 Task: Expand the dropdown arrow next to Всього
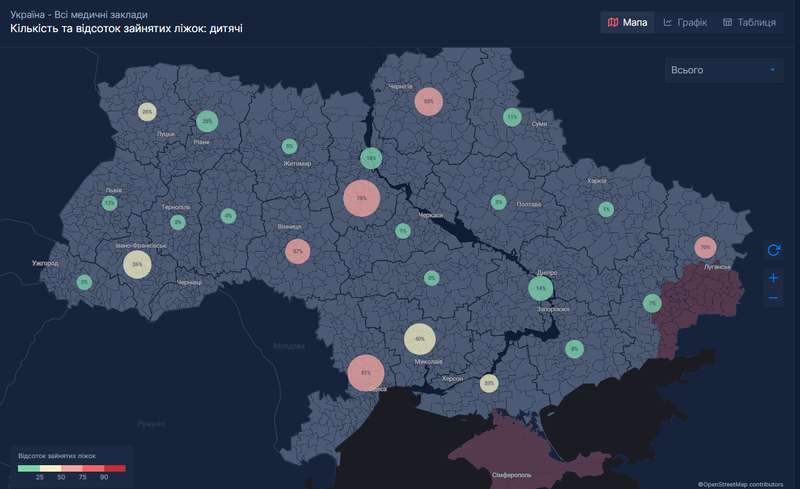pyautogui.click(x=772, y=70)
